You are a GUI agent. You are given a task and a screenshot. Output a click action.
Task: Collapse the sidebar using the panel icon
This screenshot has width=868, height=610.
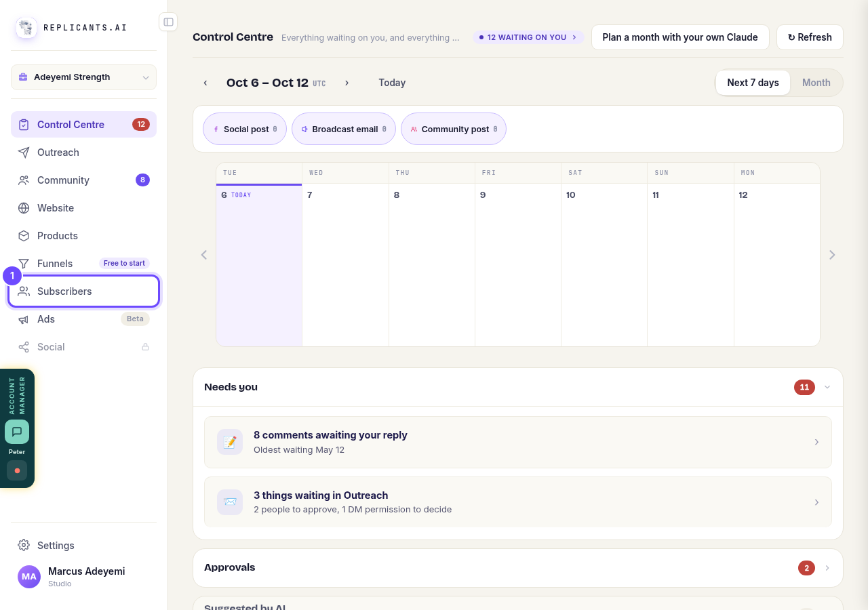click(168, 22)
